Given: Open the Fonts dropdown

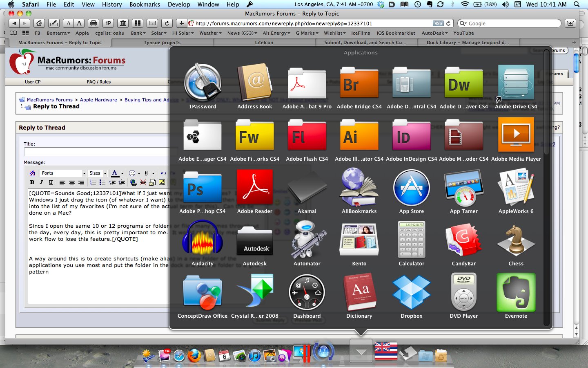Looking at the screenshot, I should click(63, 173).
